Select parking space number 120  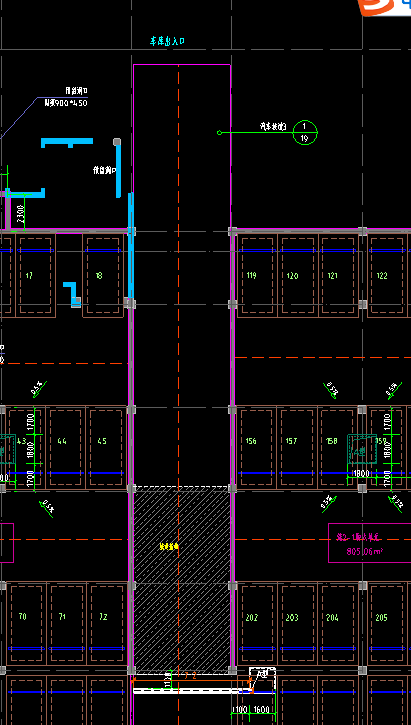tap(293, 276)
